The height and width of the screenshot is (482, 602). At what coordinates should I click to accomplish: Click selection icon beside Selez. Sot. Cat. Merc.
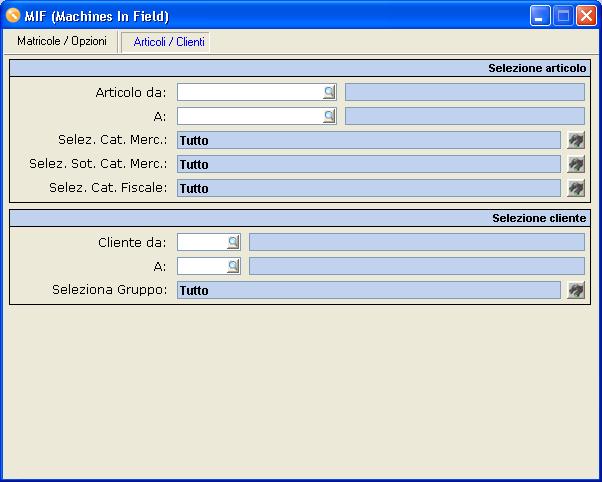[575, 164]
